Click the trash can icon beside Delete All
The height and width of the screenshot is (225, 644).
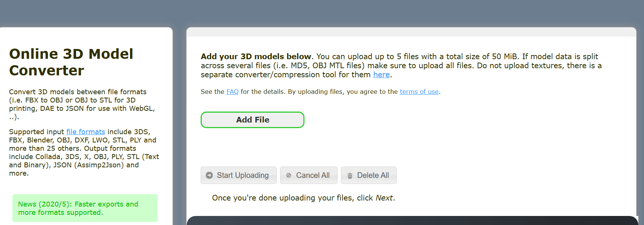pyautogui.click(x=350, y=176)
